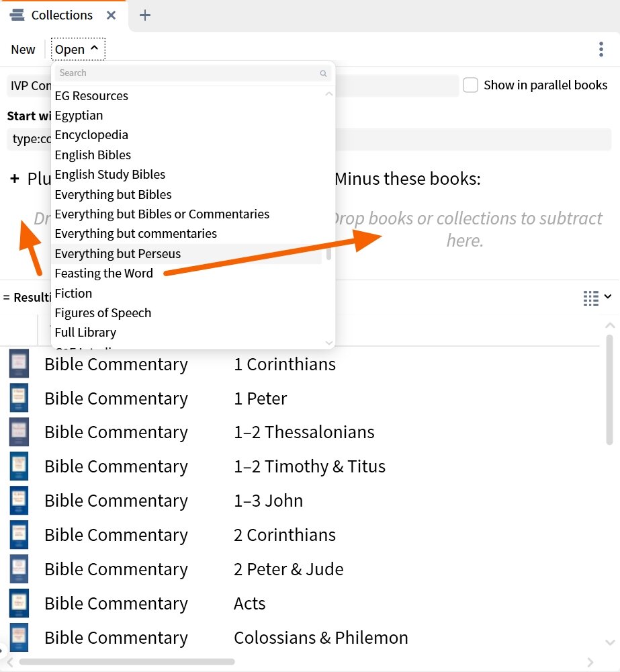Viewport: 620px width, 672px height.
Task: Click Bible Commentary type in 1 Peter row
Action: pyautogui.click(x=116, y=399)
